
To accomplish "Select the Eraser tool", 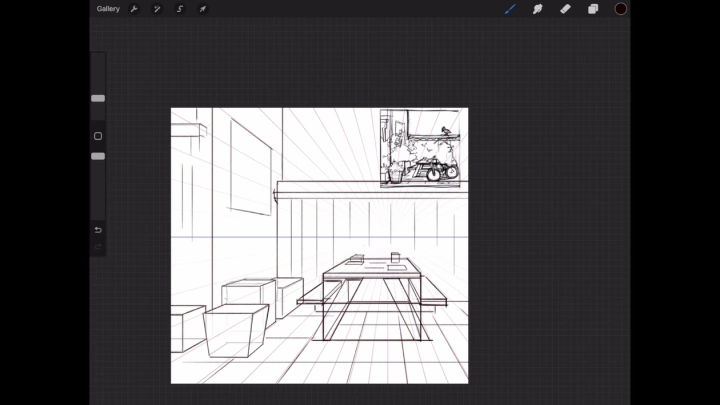I will [x=565, y=9].
